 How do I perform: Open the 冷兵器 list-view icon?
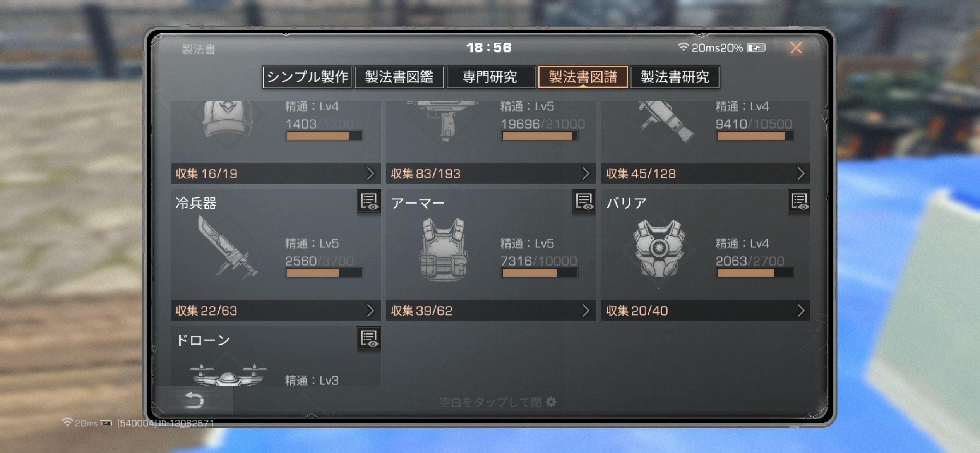click(x=368, y=201)
